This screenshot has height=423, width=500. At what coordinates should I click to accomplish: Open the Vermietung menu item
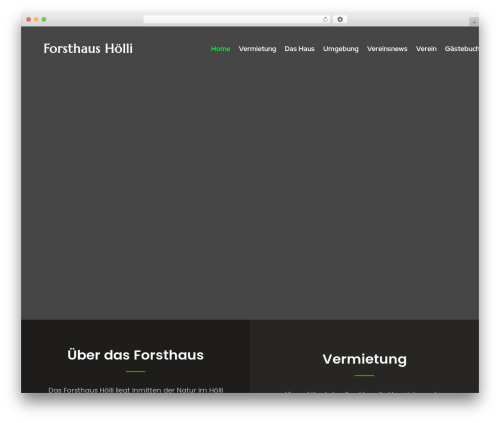pyautogui.click(x=257, y=49)
